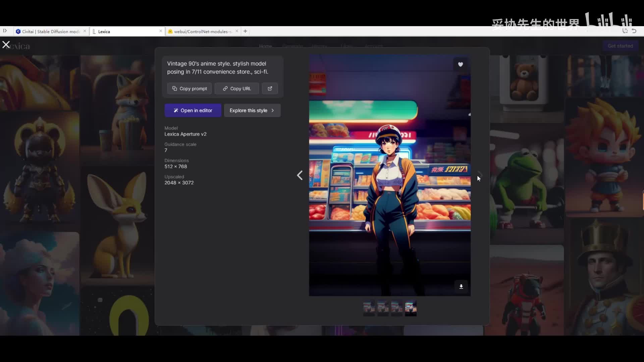Download the image with the download icon
The width and height of the screenshot is (644, 362).
[x=461, y=286]
